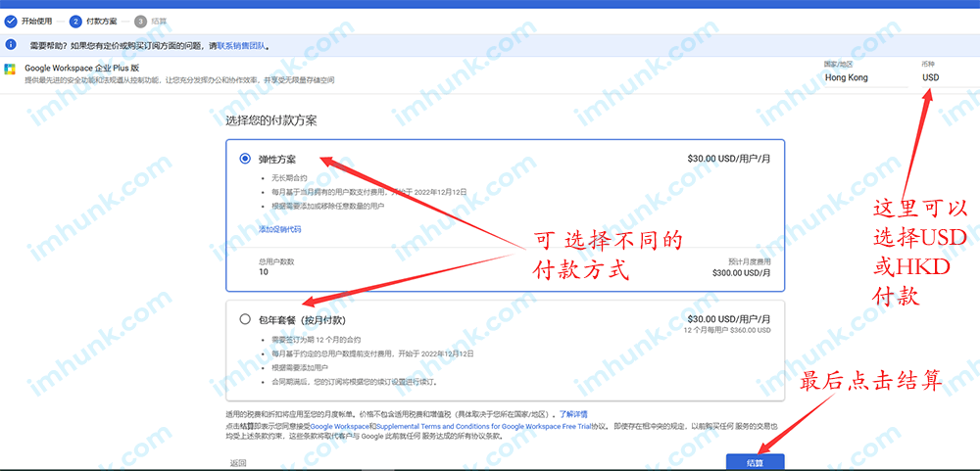
Task: Click the 总用户数数 value 10
Action: tap(263, 272)
